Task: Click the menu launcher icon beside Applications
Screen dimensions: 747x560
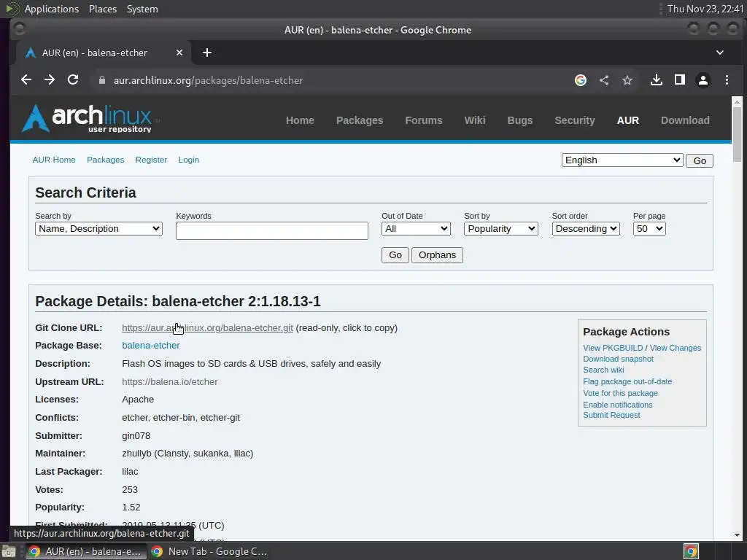Action: tap(12, 9)
